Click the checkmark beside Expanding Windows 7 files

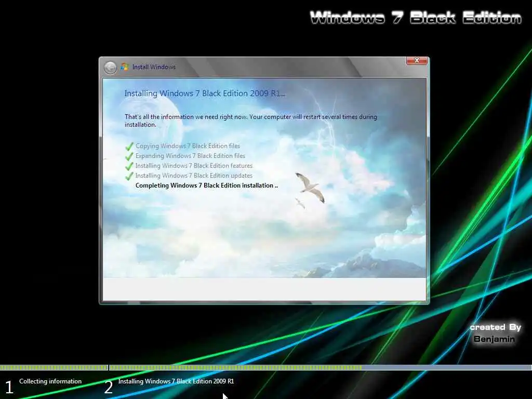(129, 156)
